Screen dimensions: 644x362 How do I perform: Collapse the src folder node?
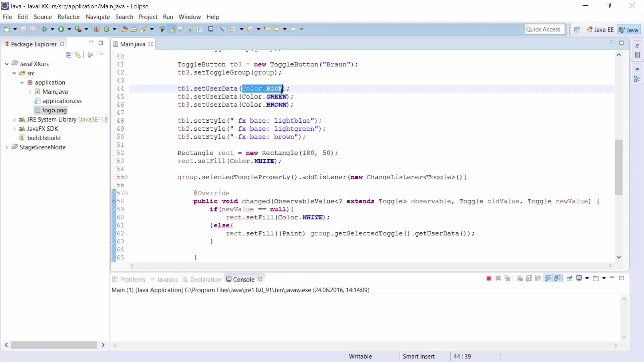click(x=14, y=73)
